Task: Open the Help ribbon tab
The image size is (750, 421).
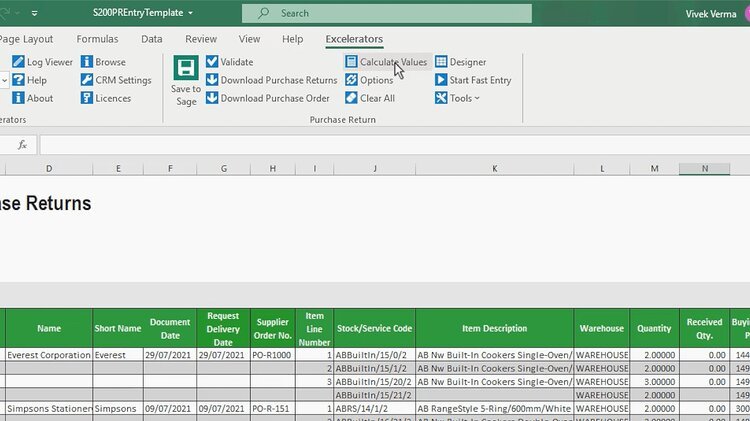Action: click(292, 39)
